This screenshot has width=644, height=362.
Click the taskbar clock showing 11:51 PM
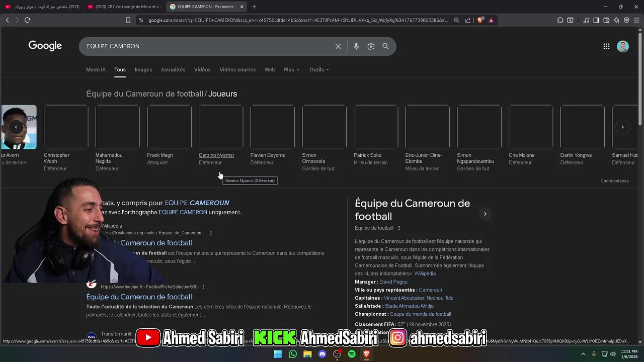pos(629,354)
